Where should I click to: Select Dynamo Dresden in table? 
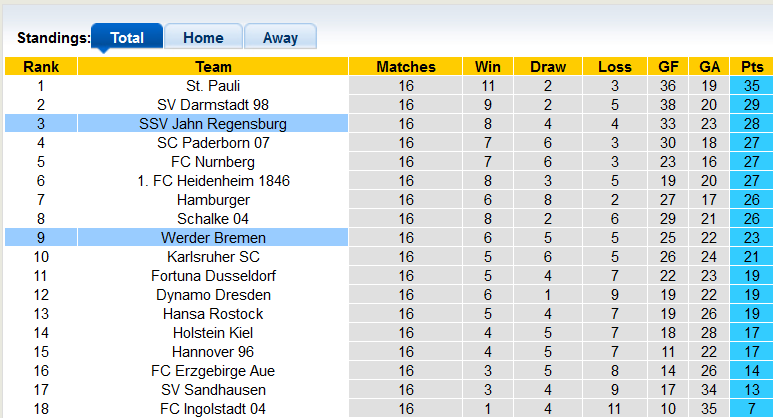213,295
